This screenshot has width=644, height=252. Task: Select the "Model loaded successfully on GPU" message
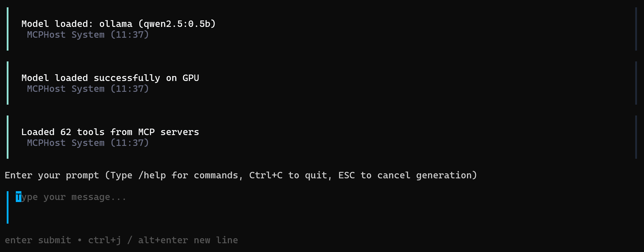tap(110, 78)
